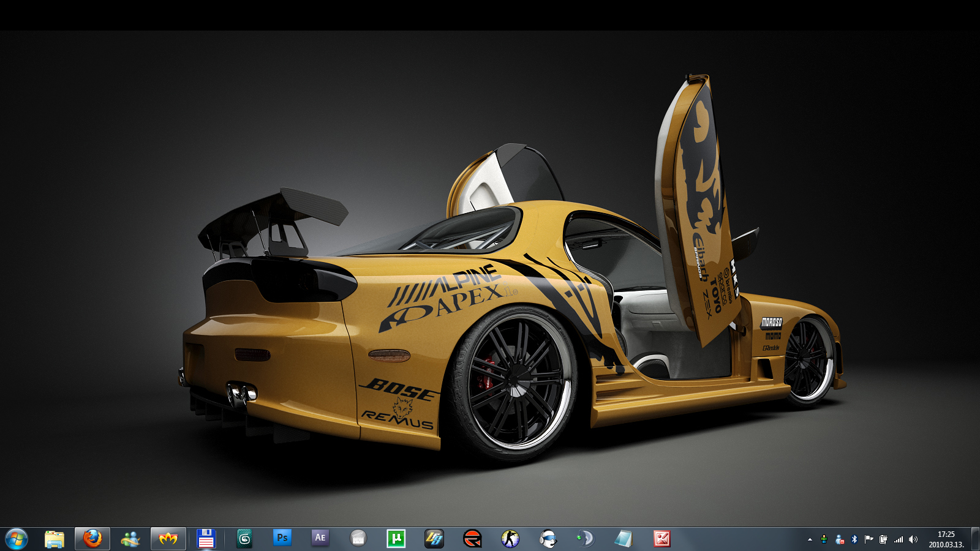Switch to the Mozilla Firefox window

92,539
